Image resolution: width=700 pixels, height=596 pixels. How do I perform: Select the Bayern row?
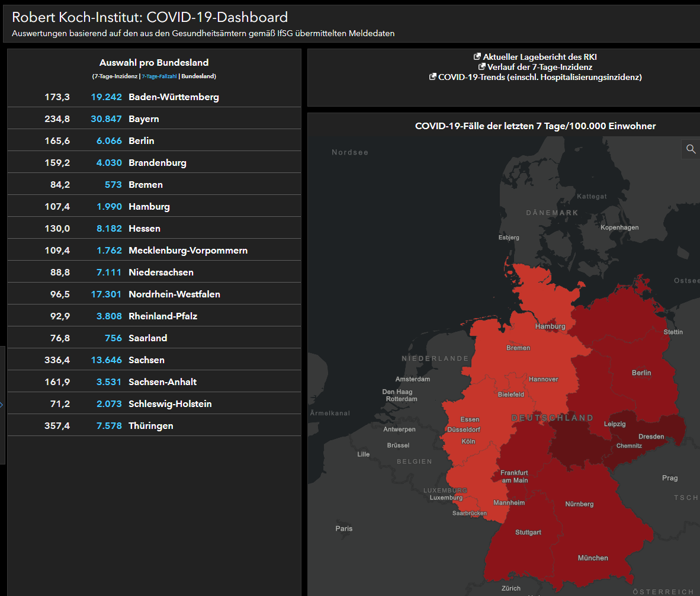point(144,119)
